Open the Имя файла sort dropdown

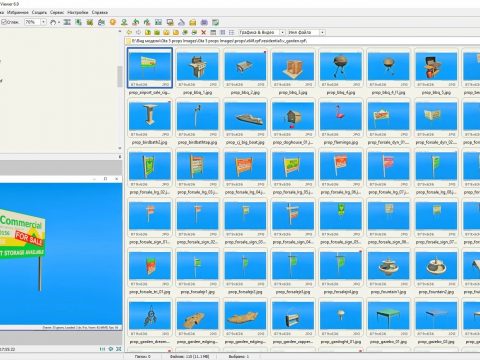322,32
